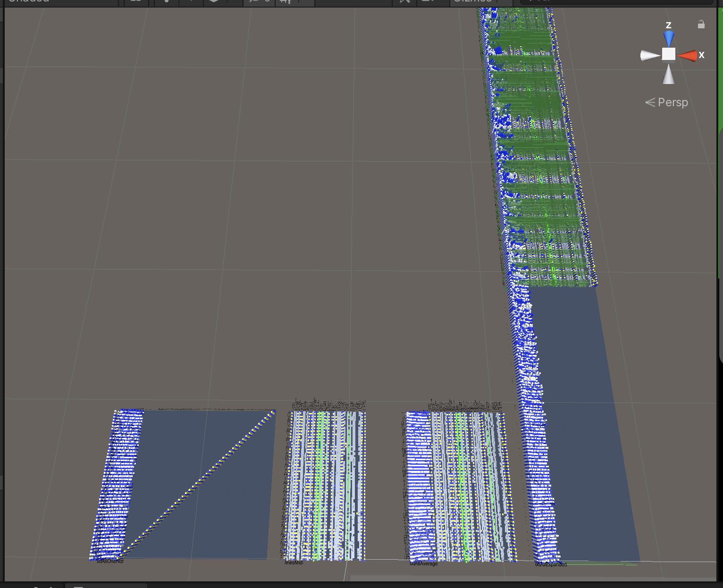Toggle the 2D scene view button

[136, 1]
